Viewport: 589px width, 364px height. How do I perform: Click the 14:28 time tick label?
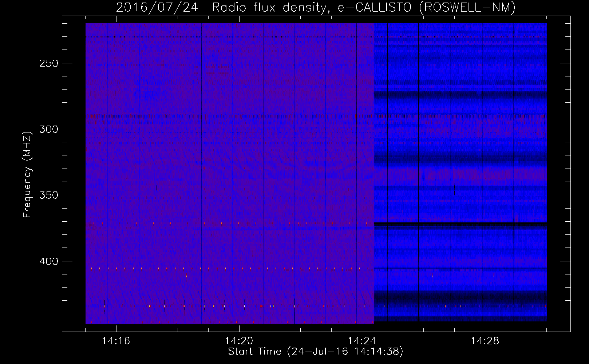point(485,341)
